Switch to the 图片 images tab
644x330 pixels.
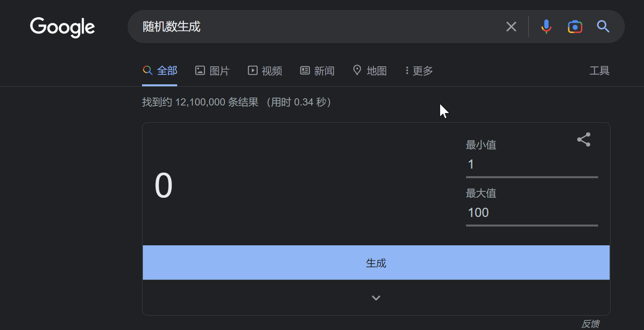(212, 71)
